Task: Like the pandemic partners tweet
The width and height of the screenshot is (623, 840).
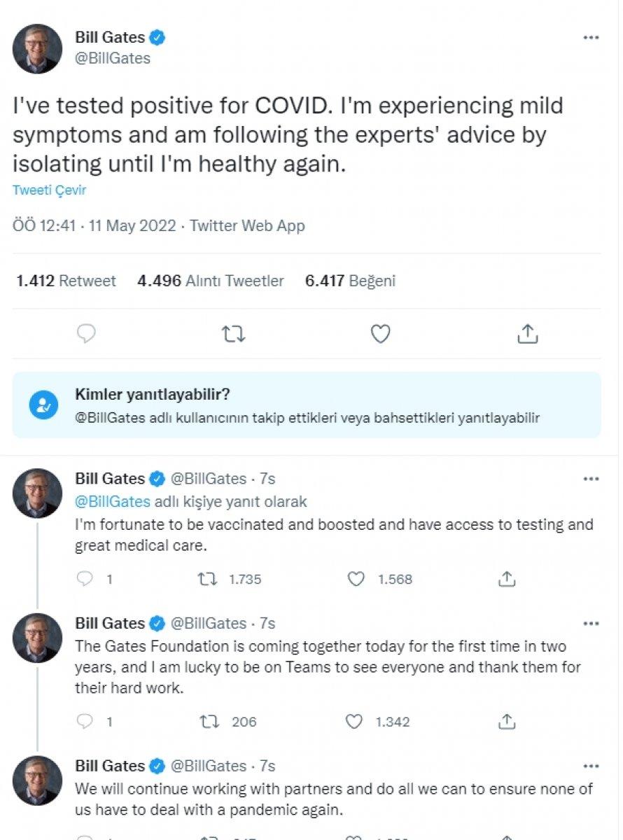Action: [357, 839]
